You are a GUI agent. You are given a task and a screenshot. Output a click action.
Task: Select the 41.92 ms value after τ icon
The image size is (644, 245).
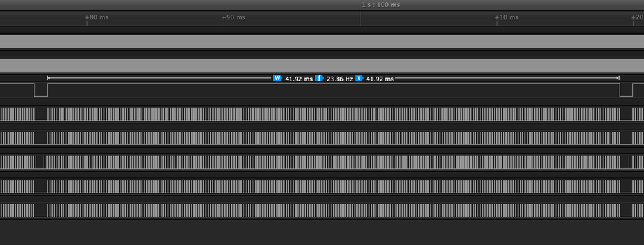pos(380,79)
